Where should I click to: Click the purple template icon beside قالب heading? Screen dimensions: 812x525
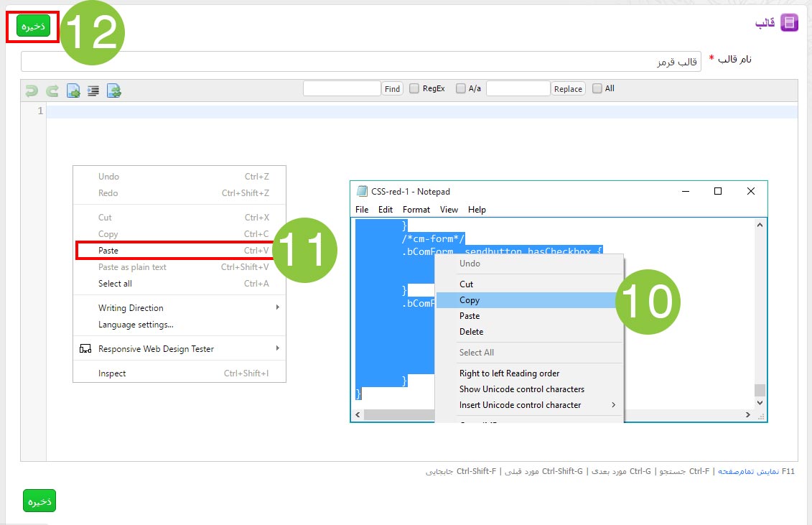[x=789, y=22]
